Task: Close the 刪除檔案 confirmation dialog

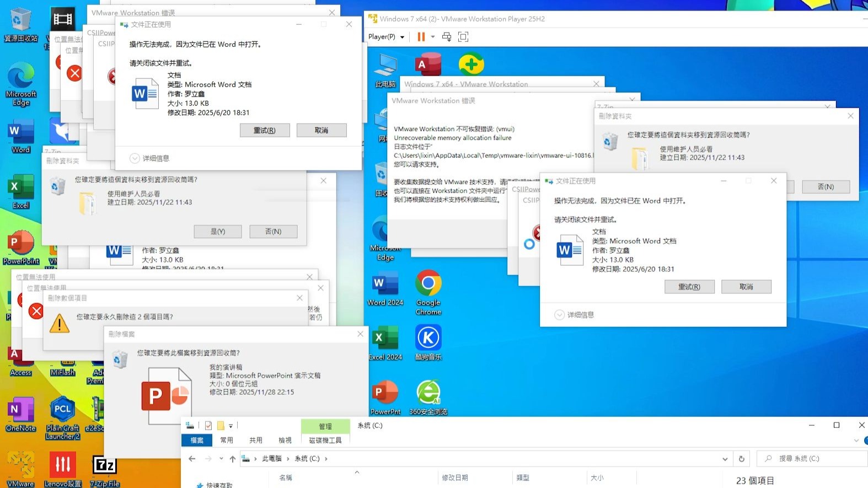Action: coord(360,334)
